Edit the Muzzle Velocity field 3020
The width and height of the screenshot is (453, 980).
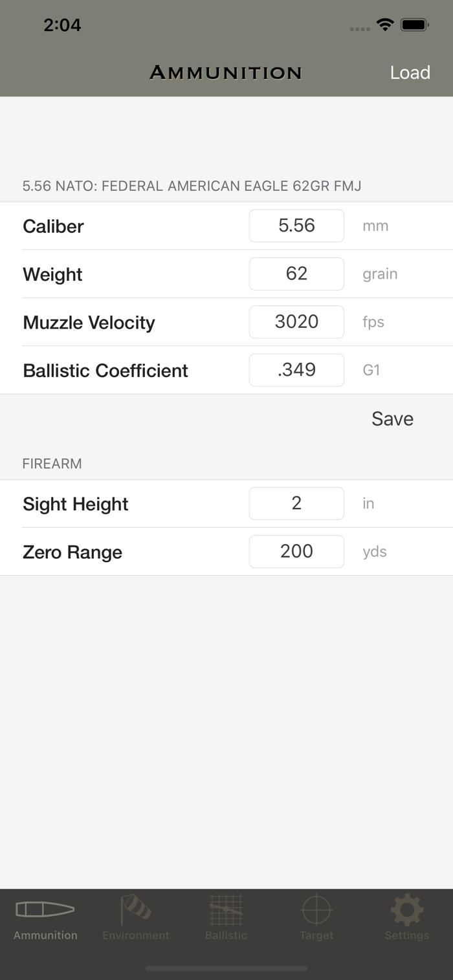(x=296, y=321)
